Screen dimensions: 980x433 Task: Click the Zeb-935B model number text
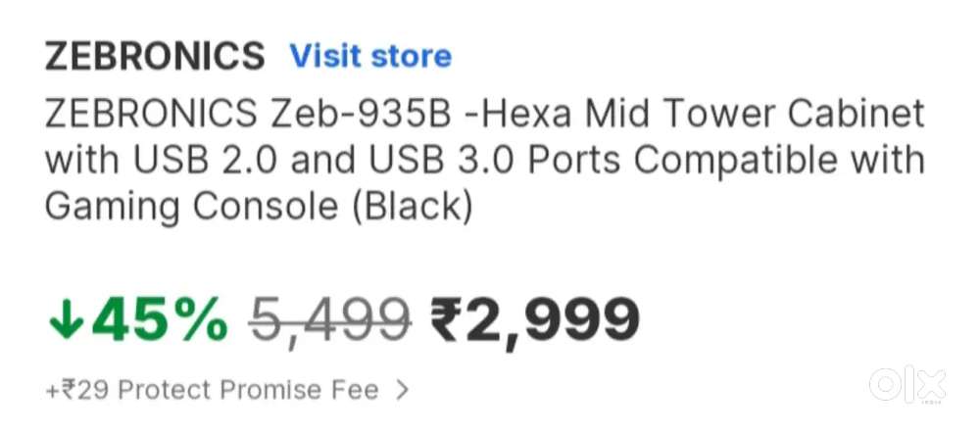click(x=360, y=114)
